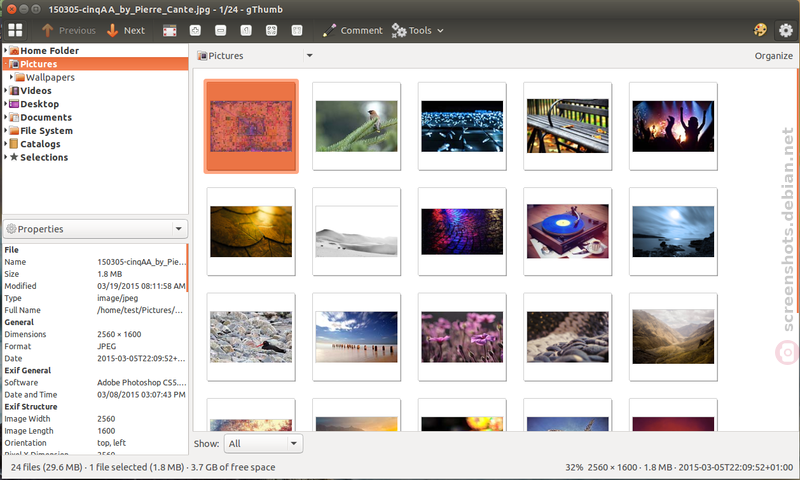
Task: Select the colorful cobblestone thumbnail
Action: 462,232
